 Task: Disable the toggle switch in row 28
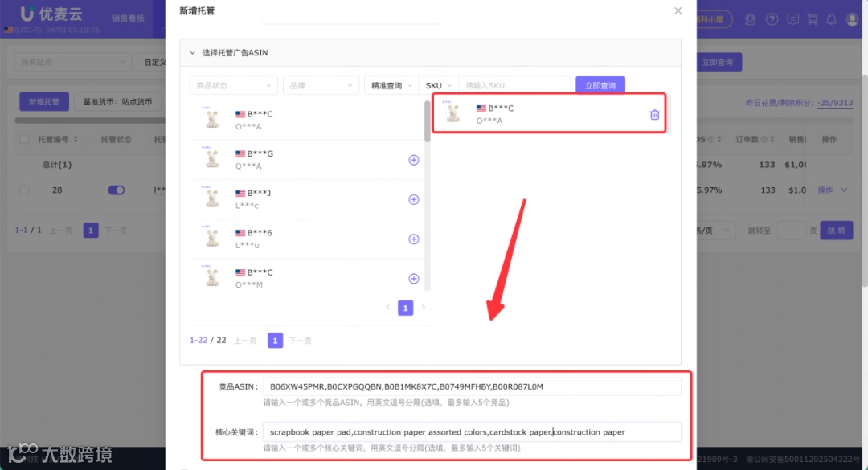point(116,190)
